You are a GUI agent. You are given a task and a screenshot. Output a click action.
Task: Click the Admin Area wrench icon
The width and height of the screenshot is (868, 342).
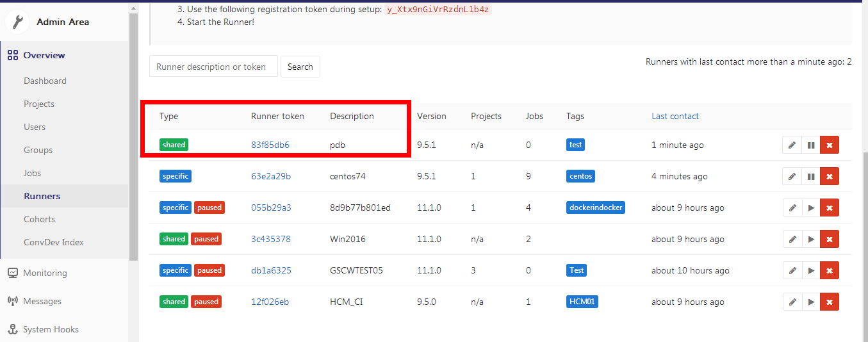tap(17, 22)
